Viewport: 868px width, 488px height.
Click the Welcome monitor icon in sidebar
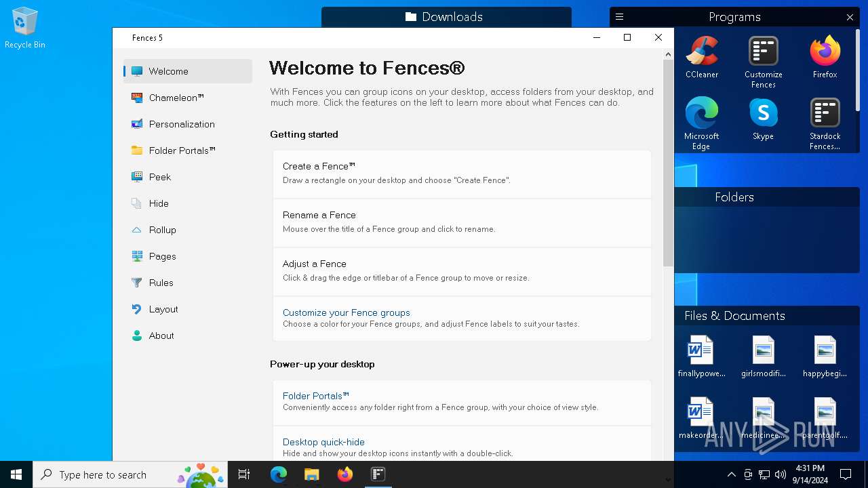[x=137, y=71]
